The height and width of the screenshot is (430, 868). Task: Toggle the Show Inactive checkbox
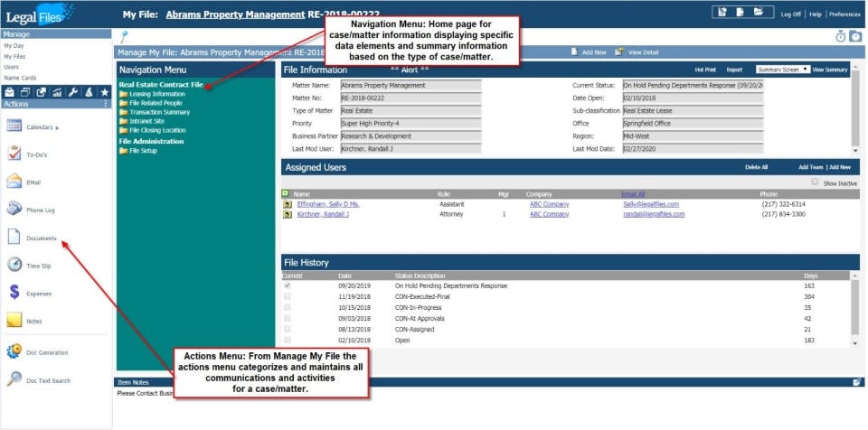click(x=815, y=182)
